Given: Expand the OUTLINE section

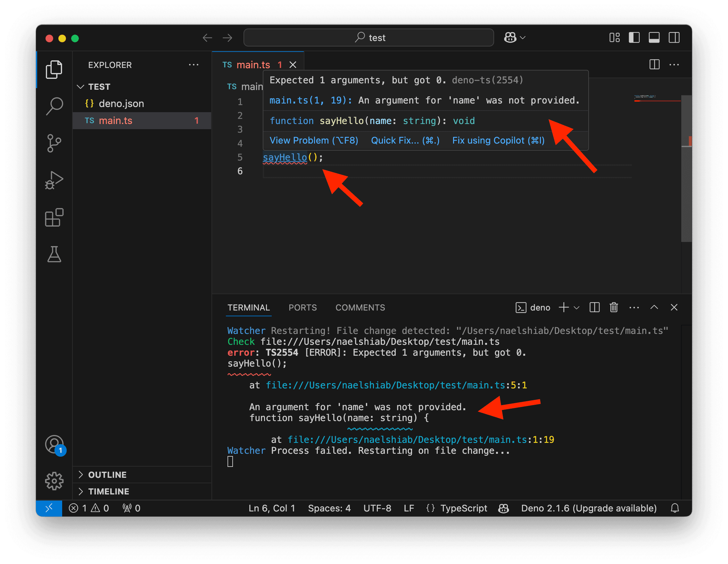Looking at the screenshot, I should tap(142, 474).
